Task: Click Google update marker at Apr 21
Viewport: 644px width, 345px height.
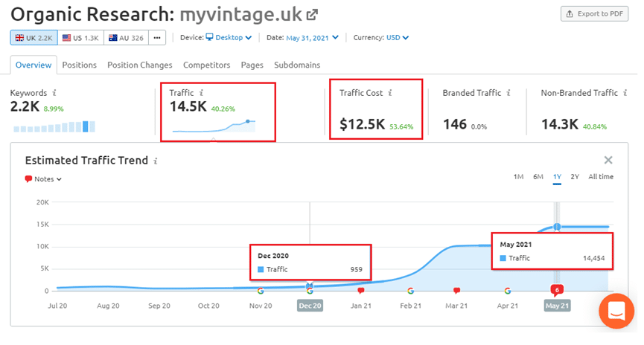Action: pyautogui.click(x=508, y=291)
